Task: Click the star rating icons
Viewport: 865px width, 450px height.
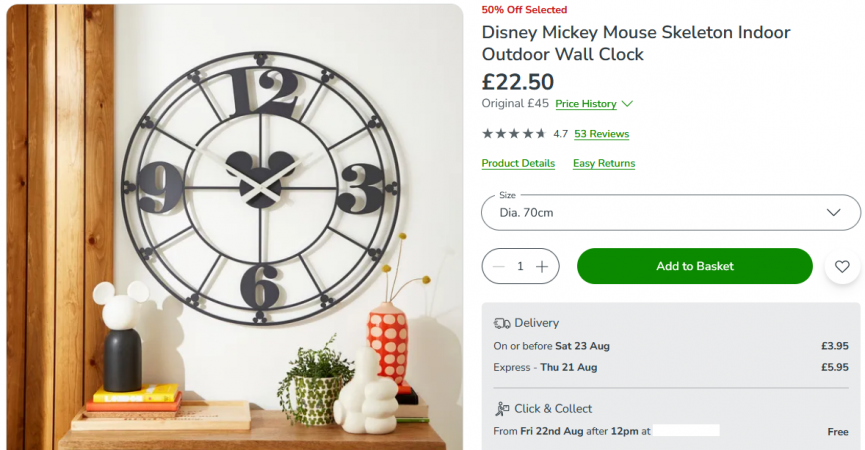Action: click(514, 133)
